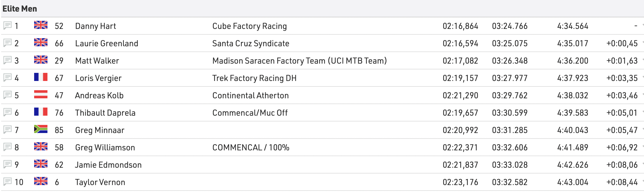644x192 pixels.
Task: Open the comment icon beside Danny Hart
Action: tap(8, 26)
